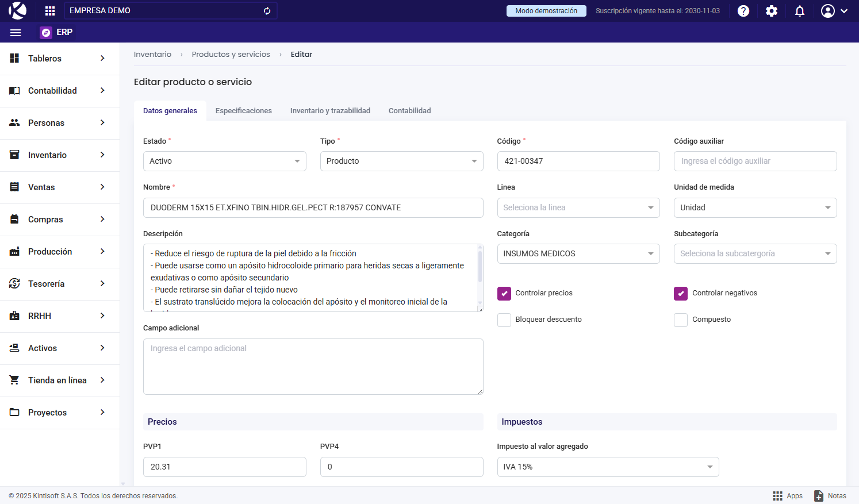This screenshot has width=859, height=504.
Task: Open the settings gear icon
Action: (772, 11)
